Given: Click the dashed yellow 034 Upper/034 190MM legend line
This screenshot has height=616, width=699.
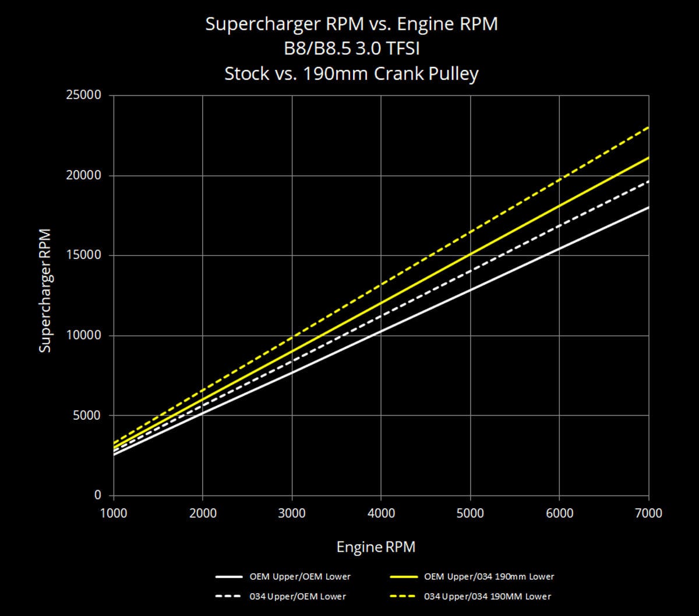Looking at the screenshot, I should point(403,596).
